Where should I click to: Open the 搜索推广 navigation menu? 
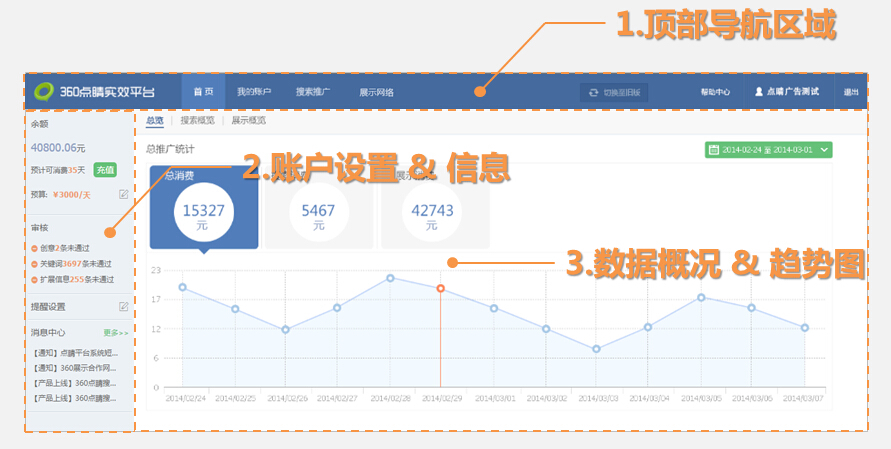tap(313, 92)
